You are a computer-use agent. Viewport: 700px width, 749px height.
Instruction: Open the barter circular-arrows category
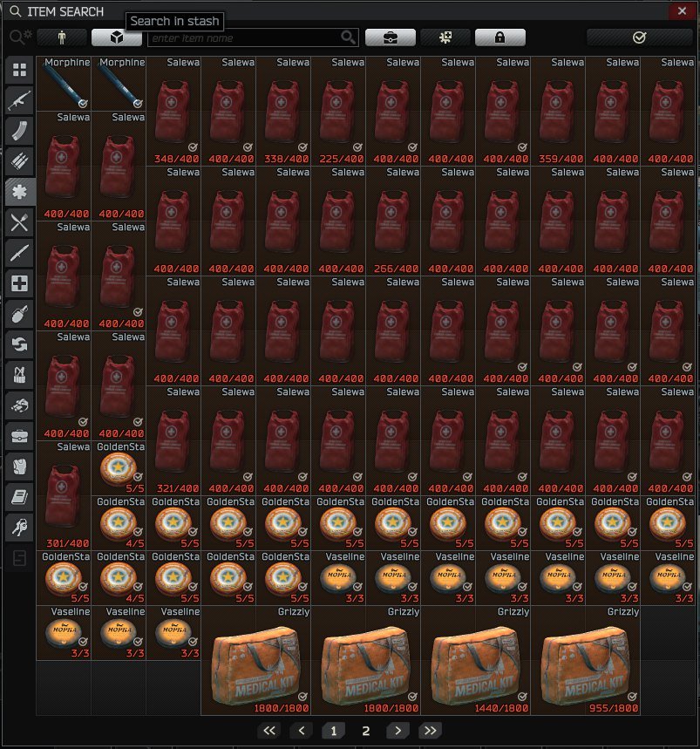tap(19, 345)
